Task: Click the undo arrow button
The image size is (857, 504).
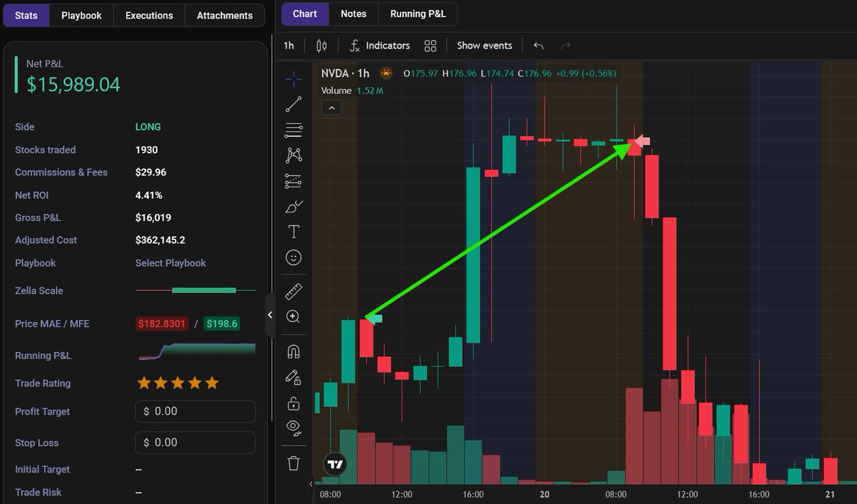Action: tap(538, 45)
